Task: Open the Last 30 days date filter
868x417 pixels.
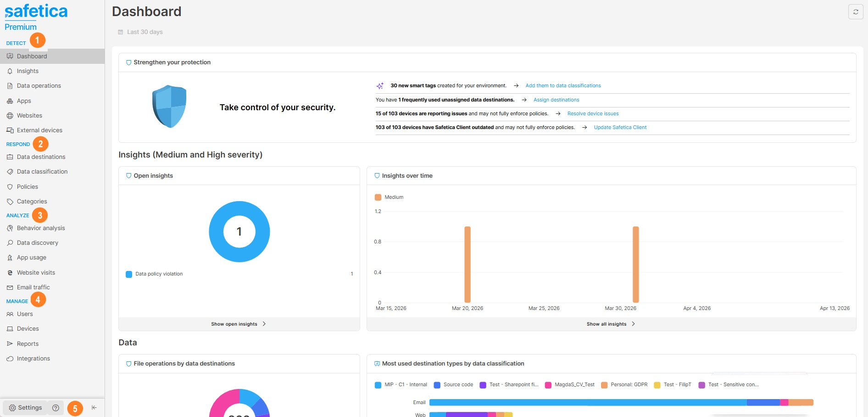Action: pyautogui.click(x=140, y=32)
